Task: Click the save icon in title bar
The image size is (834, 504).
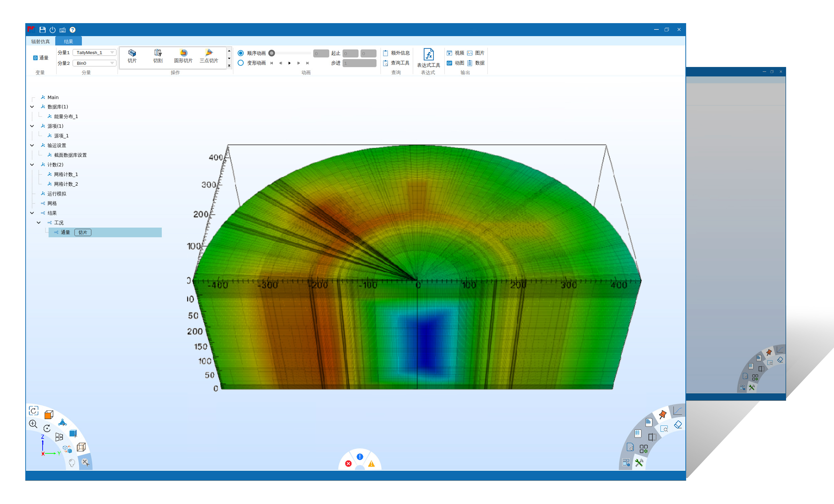Action: click(42, 30)
